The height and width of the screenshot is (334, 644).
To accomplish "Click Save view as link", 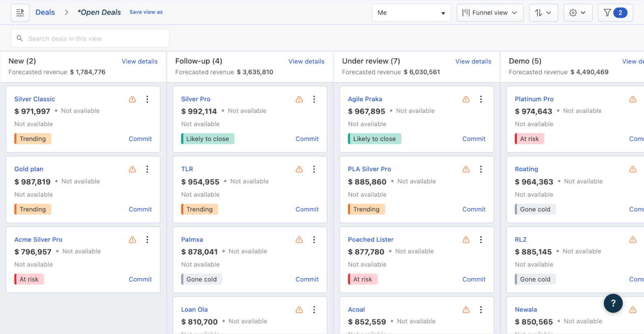I will [x=146, y=12].
